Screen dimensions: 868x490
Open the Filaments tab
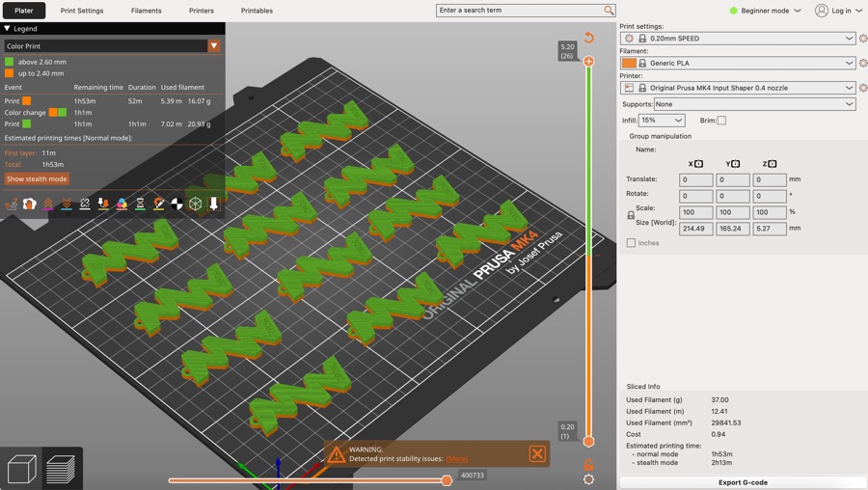147,11
